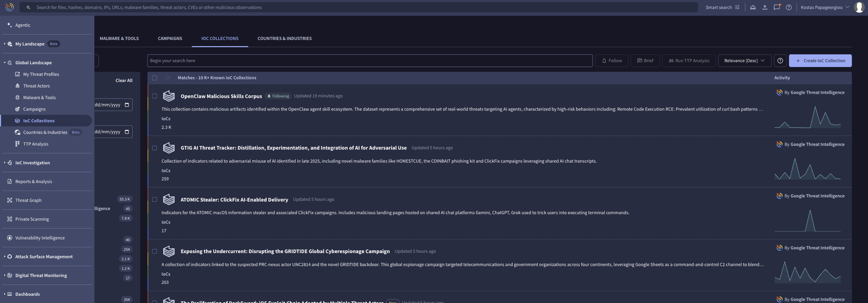Open Private Scanning in sidebar
Screen dimensions: 868x303
[32, 219]
